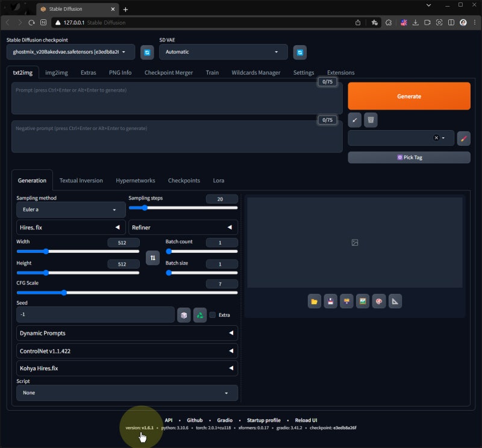Refresh the checkpoint list
Screen dimensions: 482x448
click(147, 52)
